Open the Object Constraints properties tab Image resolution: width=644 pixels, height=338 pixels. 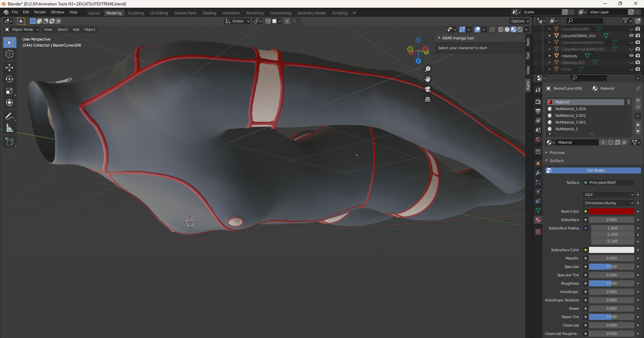tap(538, 201)
